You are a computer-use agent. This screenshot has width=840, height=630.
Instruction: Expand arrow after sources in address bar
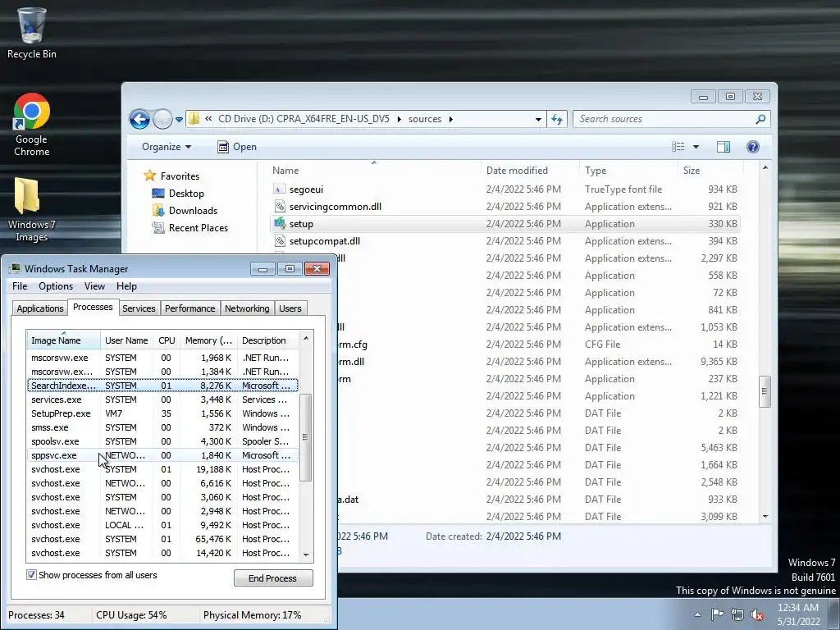click(450, 119)
